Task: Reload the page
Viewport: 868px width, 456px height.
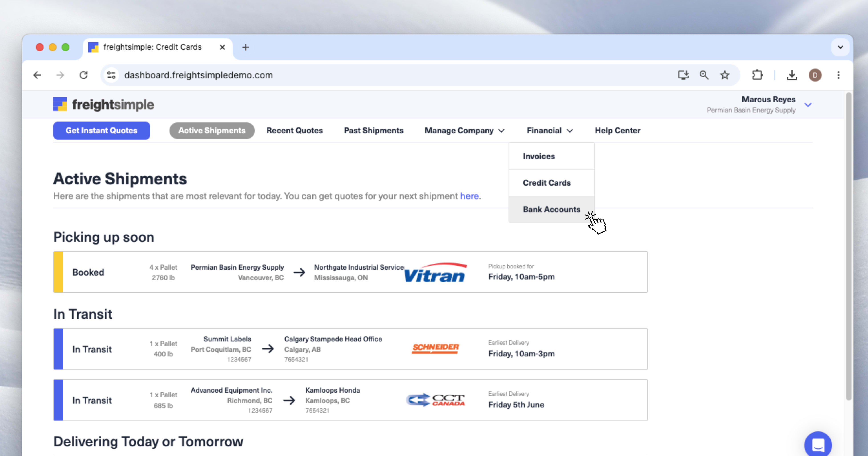Action: coord(83,75)
